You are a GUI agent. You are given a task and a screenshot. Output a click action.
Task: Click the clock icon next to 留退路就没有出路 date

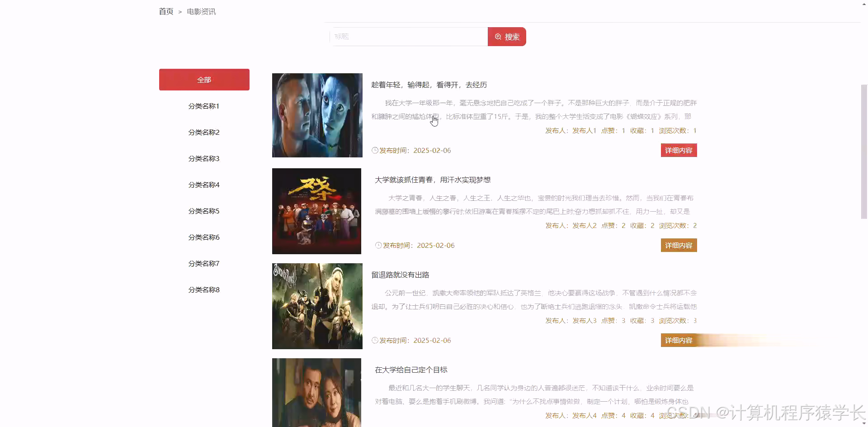tap(375, 340)
